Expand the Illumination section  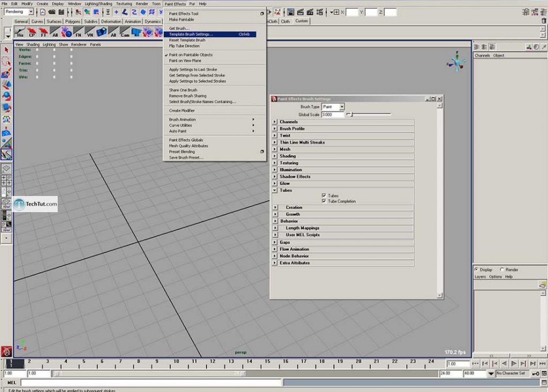(275, 170)
